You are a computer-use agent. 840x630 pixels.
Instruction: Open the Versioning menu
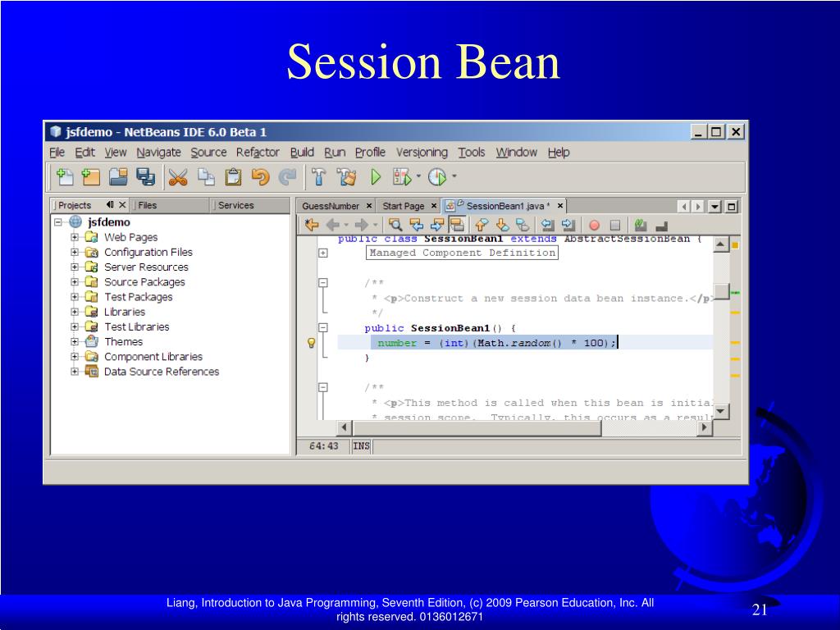point(422,153)
